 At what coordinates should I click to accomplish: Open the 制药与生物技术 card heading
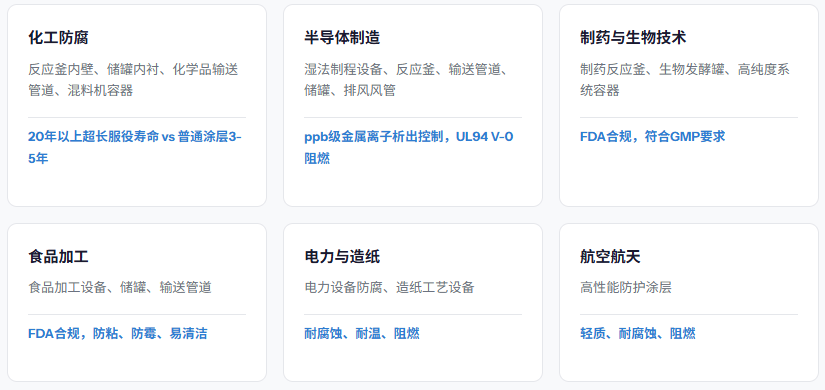pos(633,38)
